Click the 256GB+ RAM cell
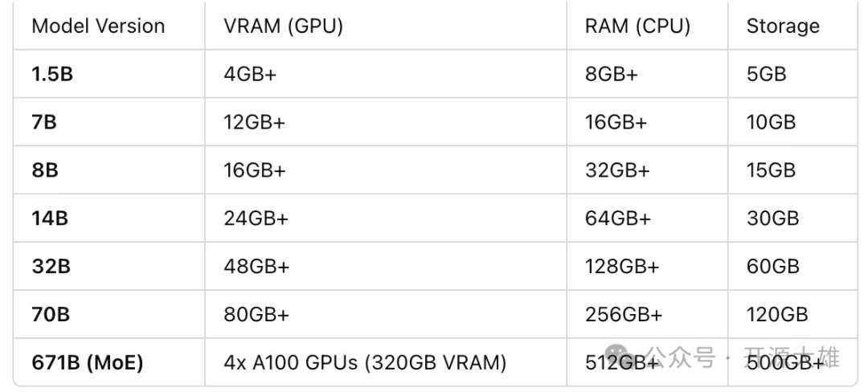Screen dimensions: 868x392 coord(624,314)
